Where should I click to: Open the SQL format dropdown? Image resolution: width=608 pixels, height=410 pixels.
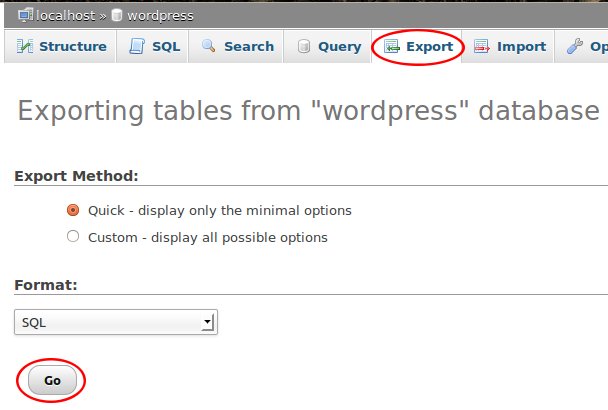(x=116, y=322)
